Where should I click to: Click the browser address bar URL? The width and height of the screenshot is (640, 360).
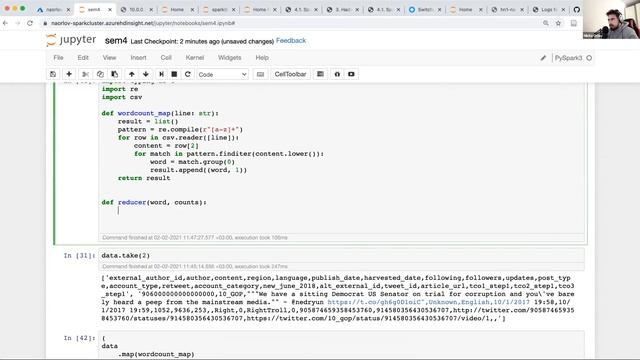[x=143, y=23]
